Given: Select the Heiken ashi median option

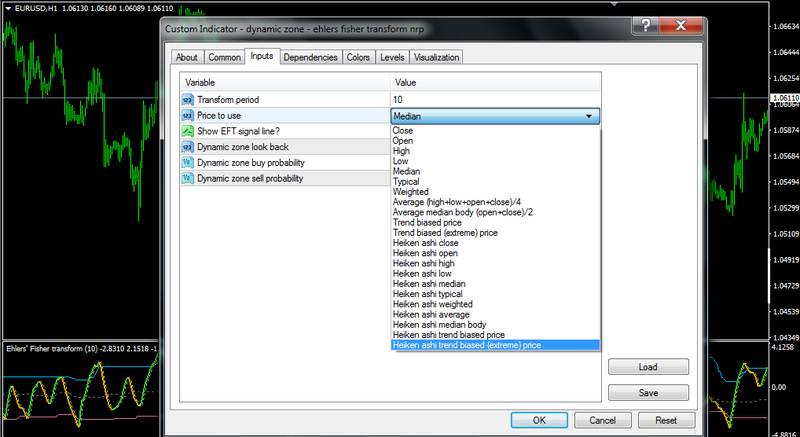Looking at the screenshot, I should [495, 284].
